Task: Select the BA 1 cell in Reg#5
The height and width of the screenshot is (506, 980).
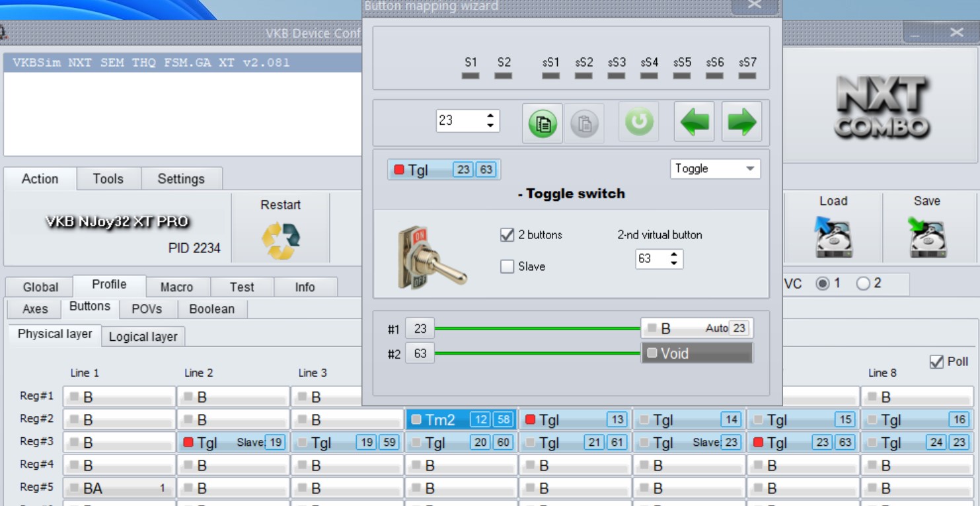Action: pos(119,488)
